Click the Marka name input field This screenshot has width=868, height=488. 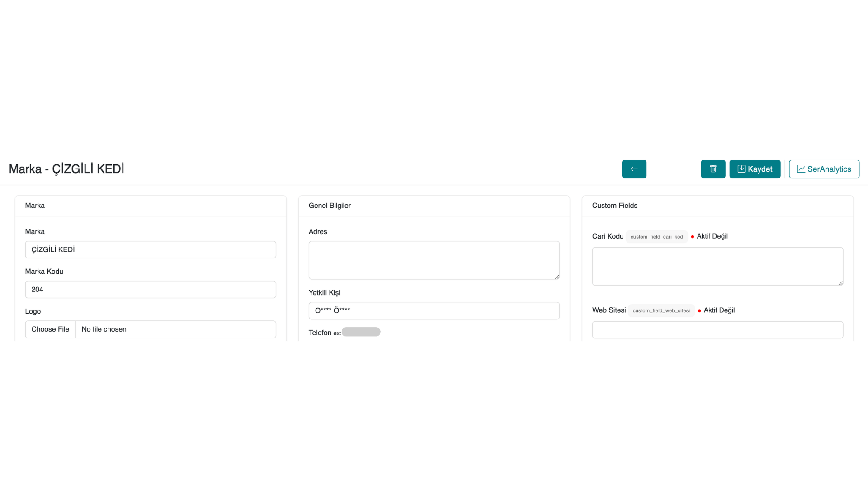tap(151, 249)
